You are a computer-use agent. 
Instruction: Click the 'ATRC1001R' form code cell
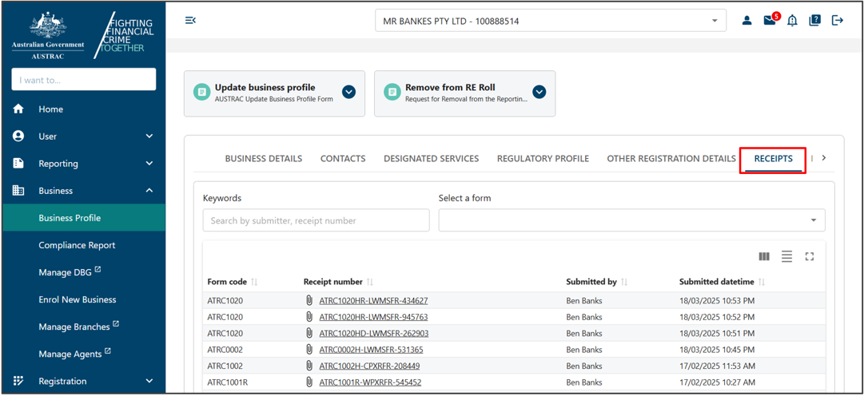pos(227,382)
